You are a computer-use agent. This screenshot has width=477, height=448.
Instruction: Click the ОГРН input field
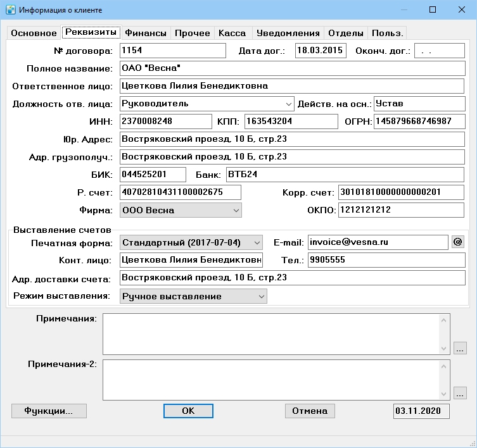coord(419,121)
